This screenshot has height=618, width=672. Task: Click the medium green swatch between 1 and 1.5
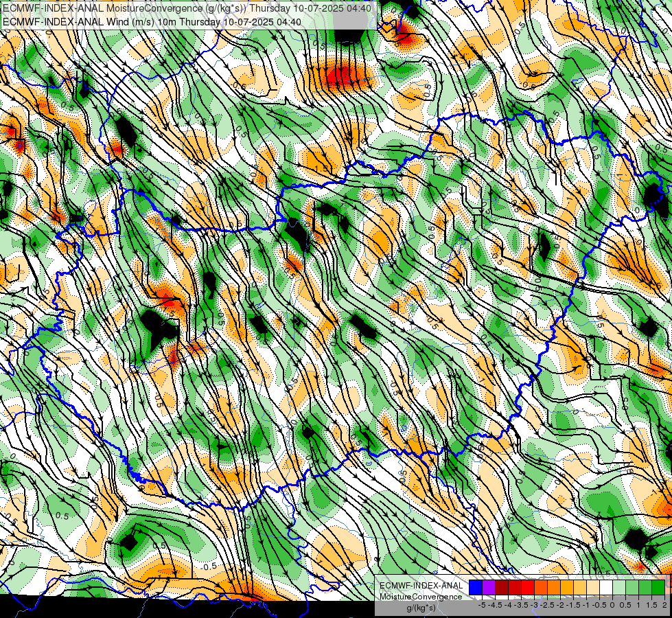pyautogui.click(x=645, y=587)
